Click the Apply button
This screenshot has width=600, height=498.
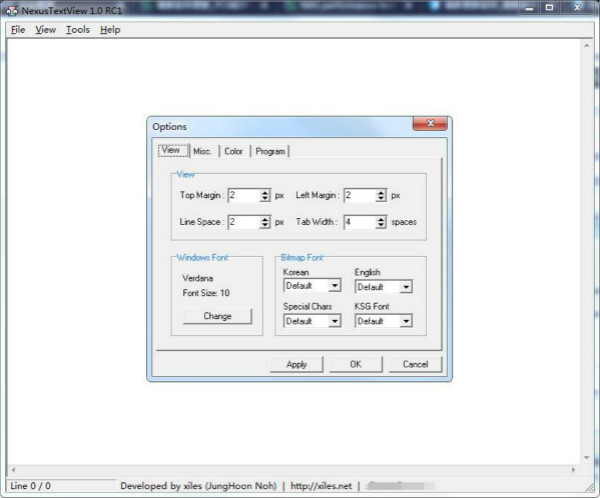[297, 364]
